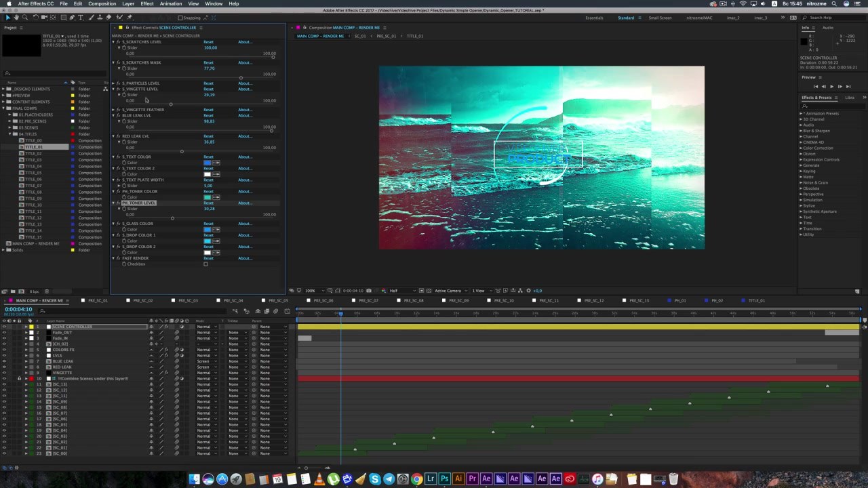Expand the 03.SCENES folder

(9, 127)
